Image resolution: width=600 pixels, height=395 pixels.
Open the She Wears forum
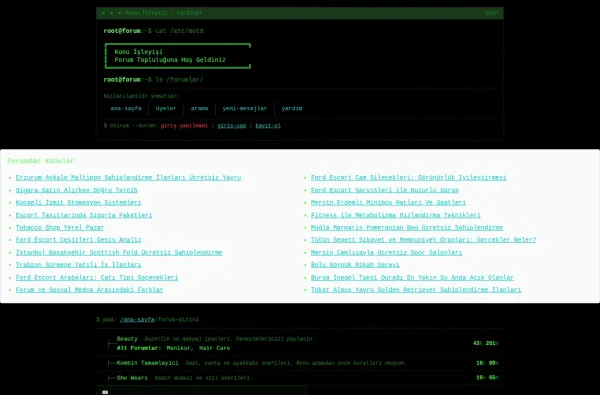coord(132,378)
